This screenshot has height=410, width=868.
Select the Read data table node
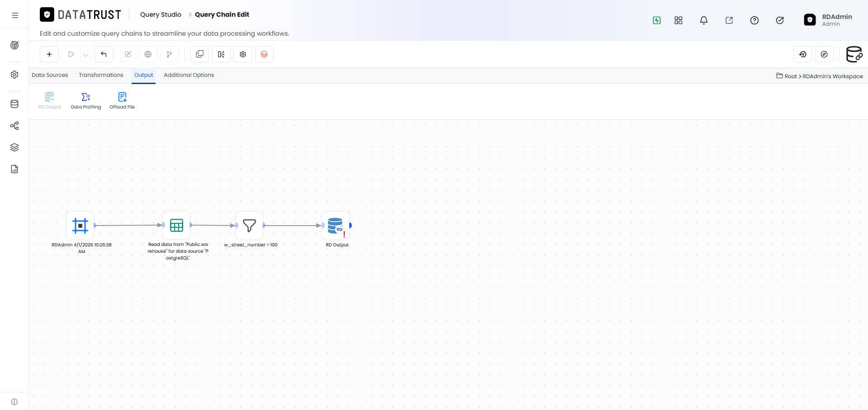coord(176,225)
